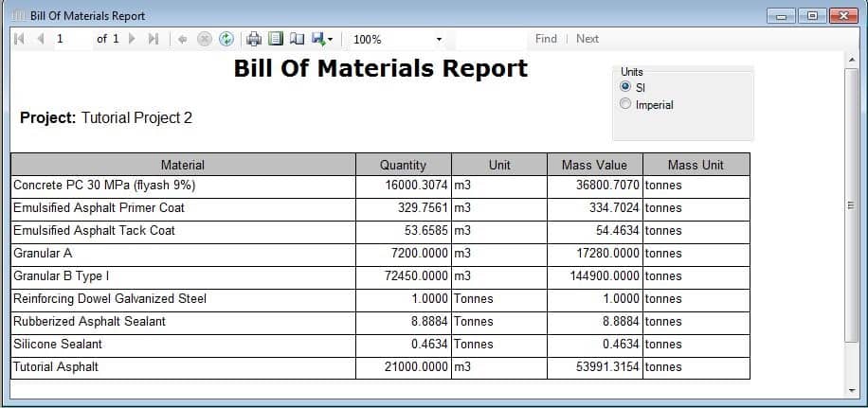
Task: Go to the first page of report
Action: [x=20, y=39]
